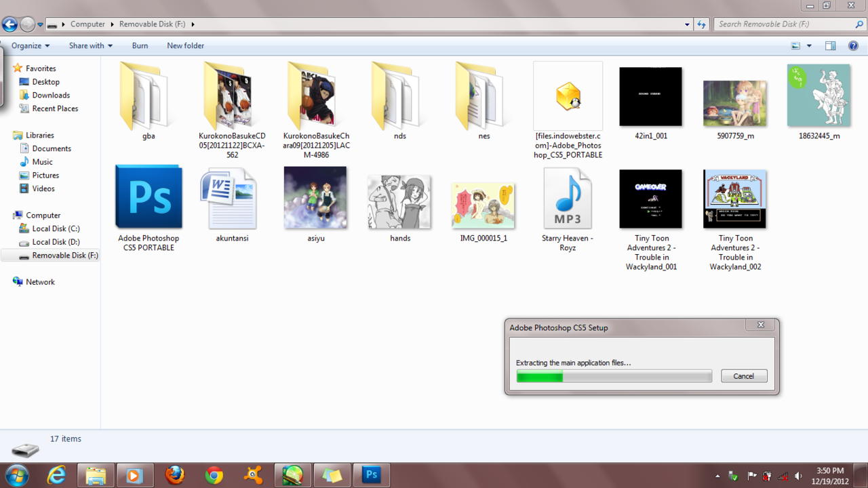Open recent pages dropdown arrow
868x488 pixels.
[x=41, y=24]
